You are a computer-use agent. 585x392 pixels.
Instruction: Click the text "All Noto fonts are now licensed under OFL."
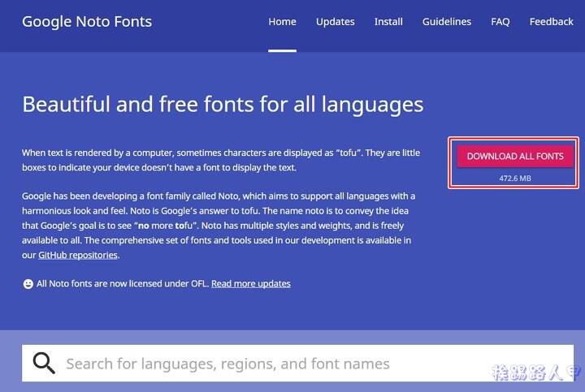tap(123, 283)
